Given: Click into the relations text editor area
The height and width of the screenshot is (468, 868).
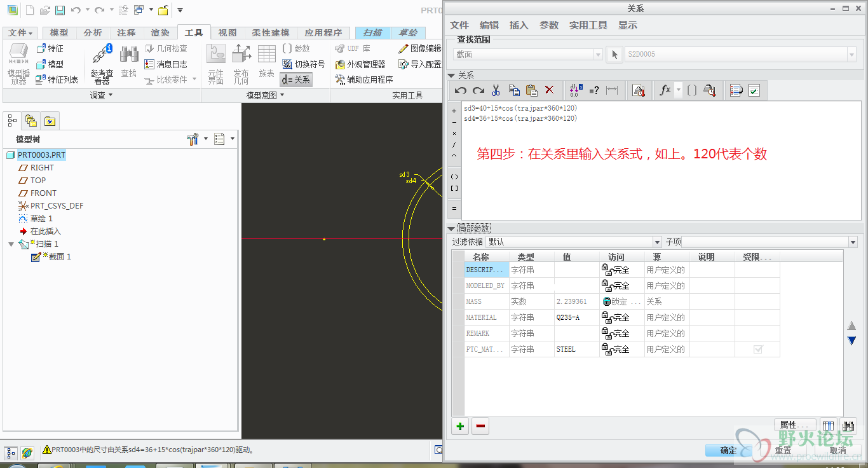Looking at the screenshot, I should click(661, 161).
